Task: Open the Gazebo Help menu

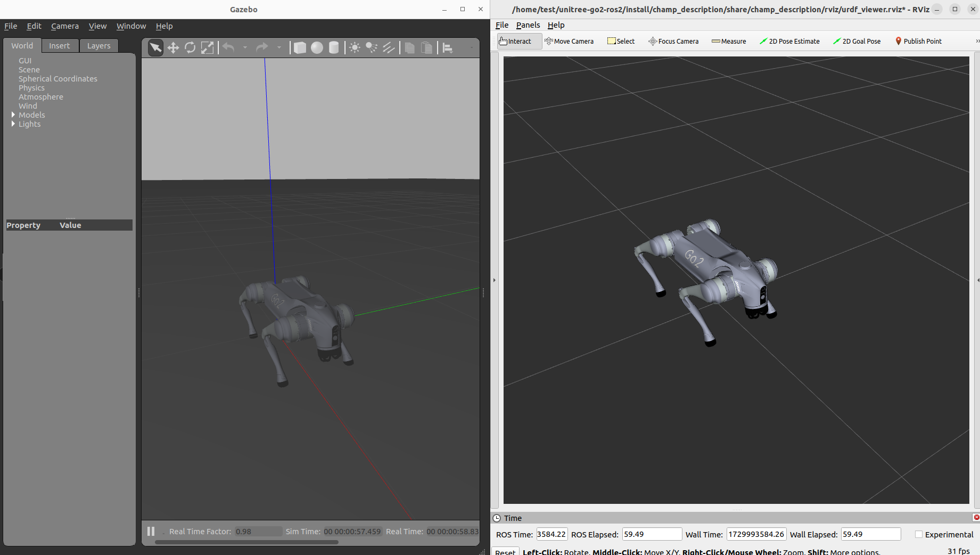Action: click(x=164, y=26)
